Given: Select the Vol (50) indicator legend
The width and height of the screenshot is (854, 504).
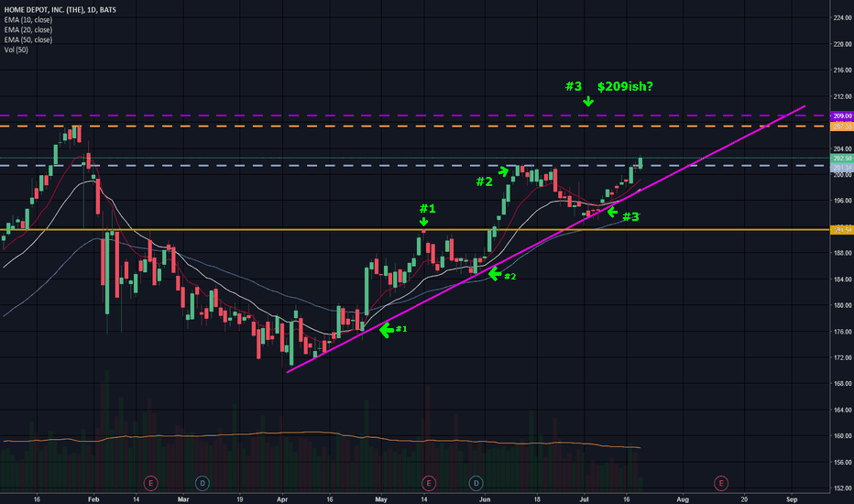Looking at the screenshot, I should (16, 50).
